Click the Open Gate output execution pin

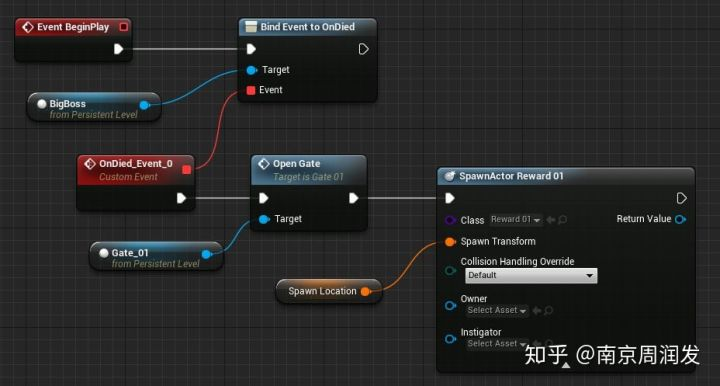[x=353, y=198]
